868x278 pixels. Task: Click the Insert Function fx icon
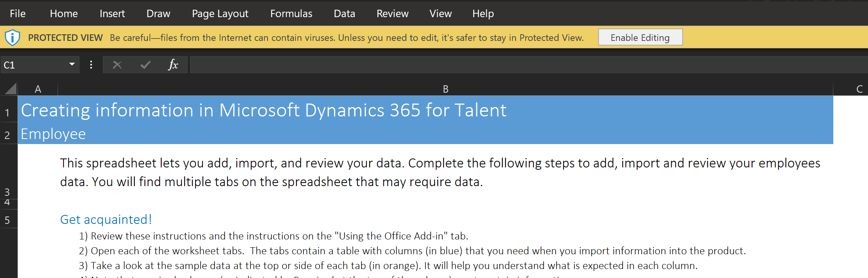[x=173, y=65]
